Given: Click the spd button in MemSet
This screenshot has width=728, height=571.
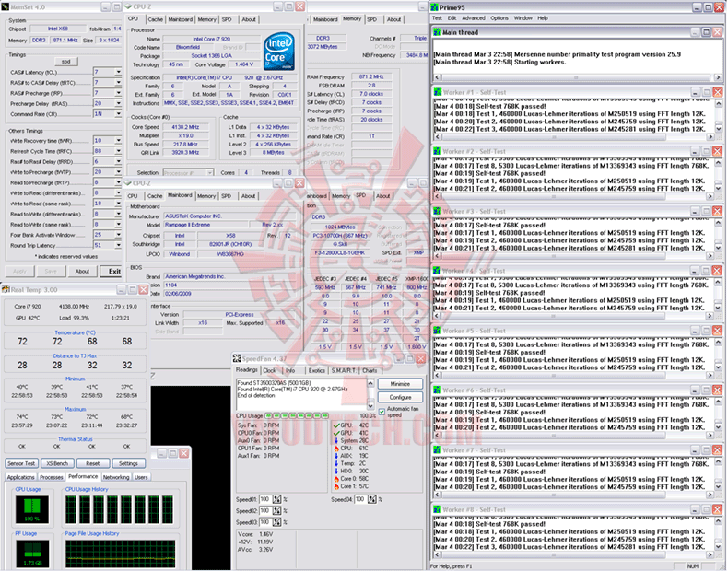Looking at the screenshot, I should point(65,60).
